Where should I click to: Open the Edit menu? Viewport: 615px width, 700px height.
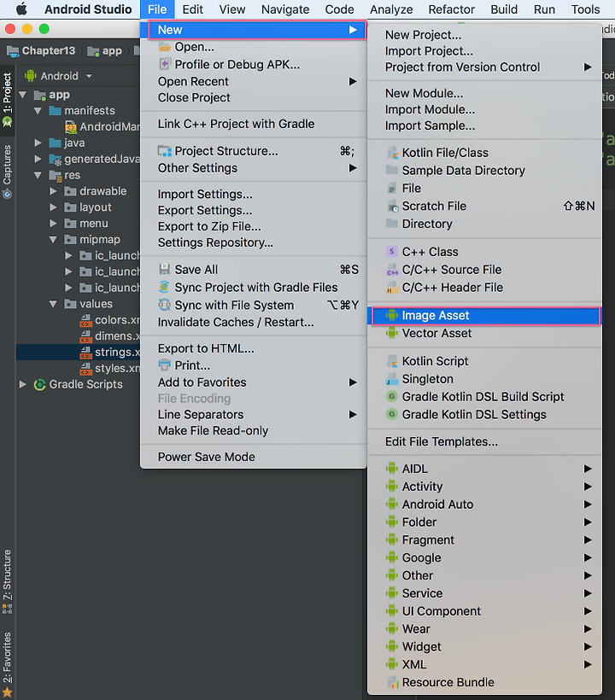click(192, 9)
